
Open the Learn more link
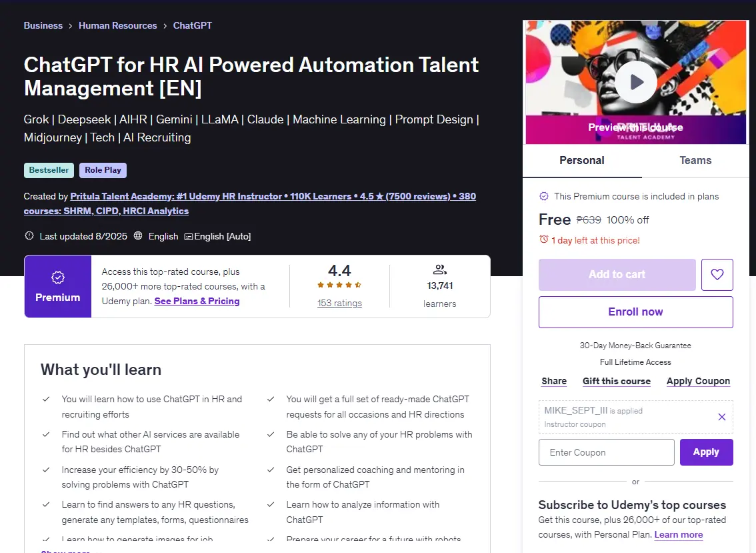[x=679, y=535]
